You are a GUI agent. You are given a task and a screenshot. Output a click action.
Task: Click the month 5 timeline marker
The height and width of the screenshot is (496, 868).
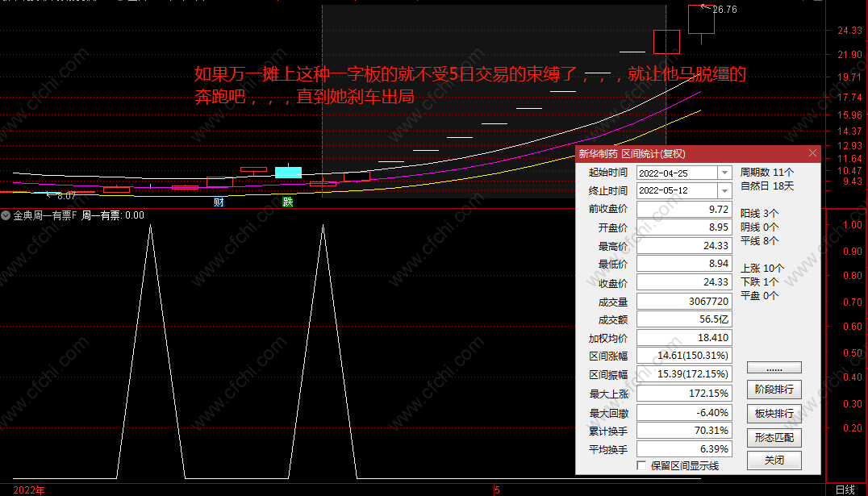(x=497, y=490)
